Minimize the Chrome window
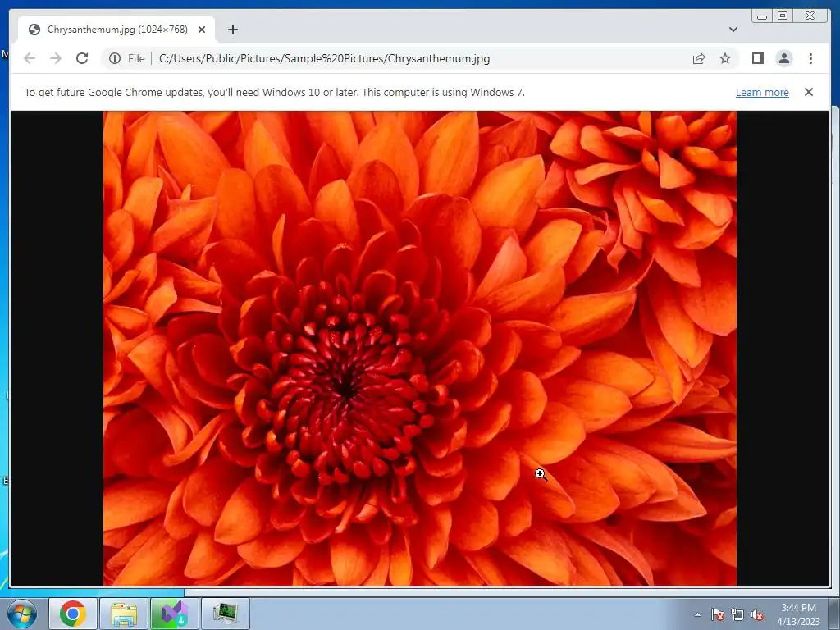 (x=762, y=16)
